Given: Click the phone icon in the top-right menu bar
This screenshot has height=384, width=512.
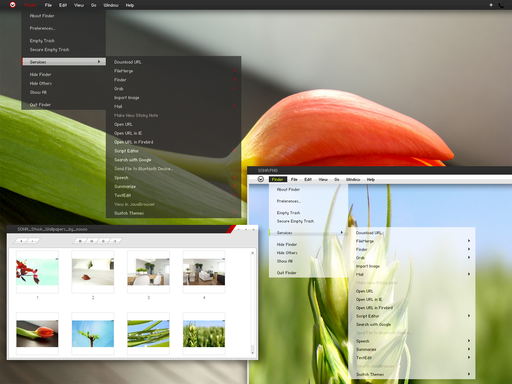Looking at the screenshot, I should (501, 5).
